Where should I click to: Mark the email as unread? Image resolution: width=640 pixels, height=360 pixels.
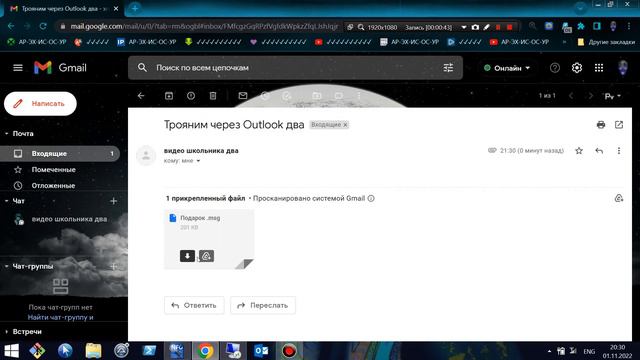click(243, 96)
